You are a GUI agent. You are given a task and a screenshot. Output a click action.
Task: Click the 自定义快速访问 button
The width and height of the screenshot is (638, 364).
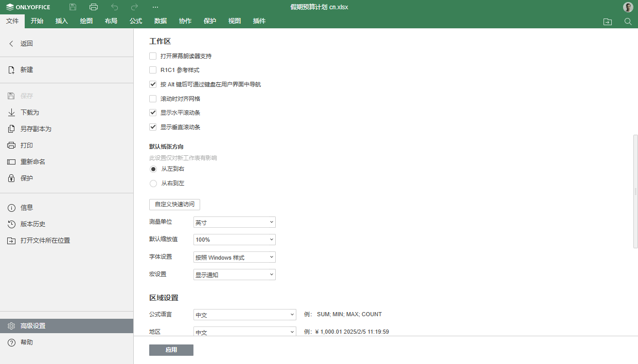pos(174,204)
